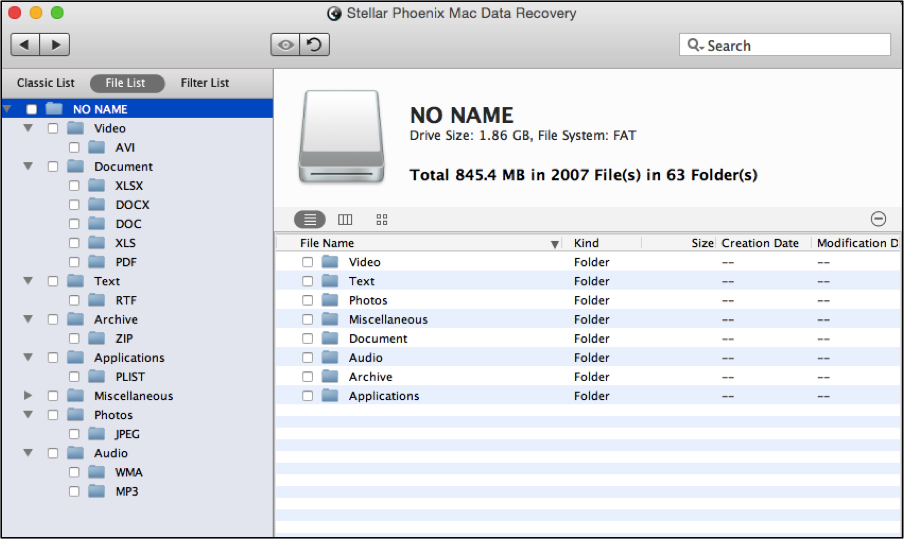Click the RTF folder icon in tree
The image size is (904, 539).
96,300
